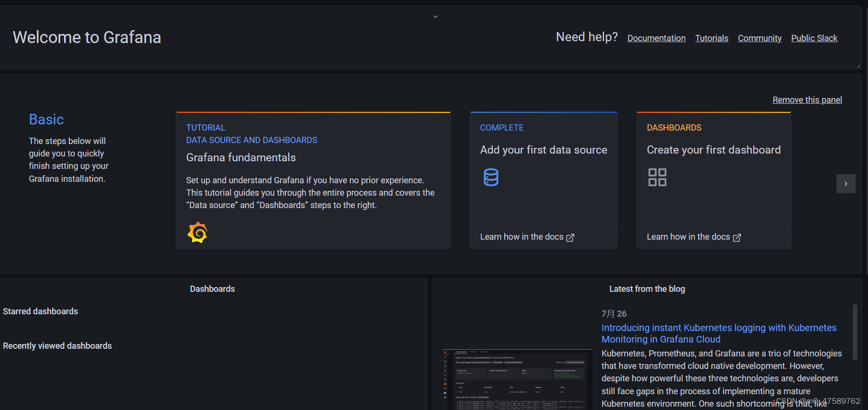Open the Grafana fundamentals tutorial card

click(313, 180)
